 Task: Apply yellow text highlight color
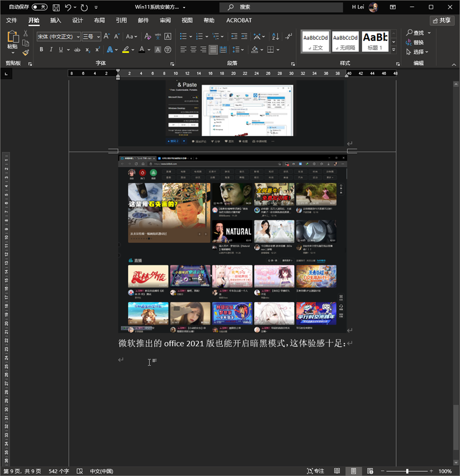tap(126, 49)
